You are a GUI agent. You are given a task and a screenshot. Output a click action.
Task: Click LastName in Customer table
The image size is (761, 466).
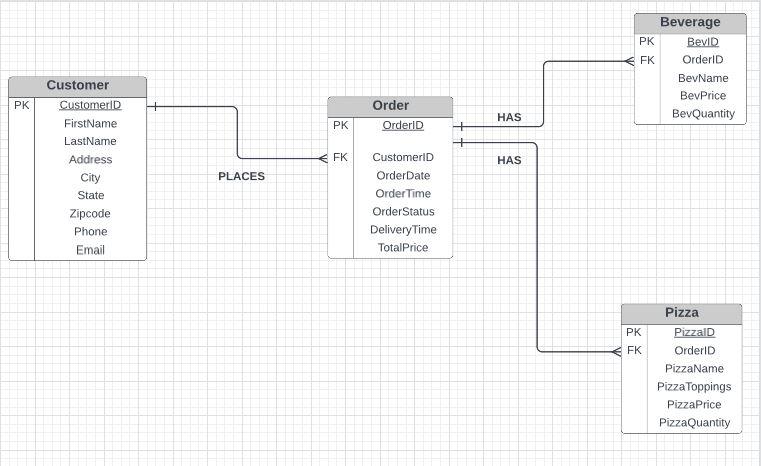point(90,141)
